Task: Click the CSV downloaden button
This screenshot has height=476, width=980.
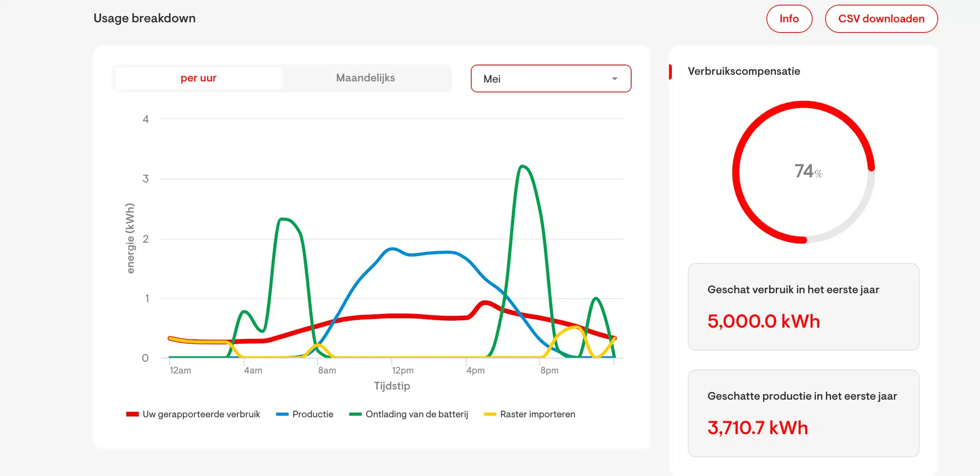Action: 881,19
